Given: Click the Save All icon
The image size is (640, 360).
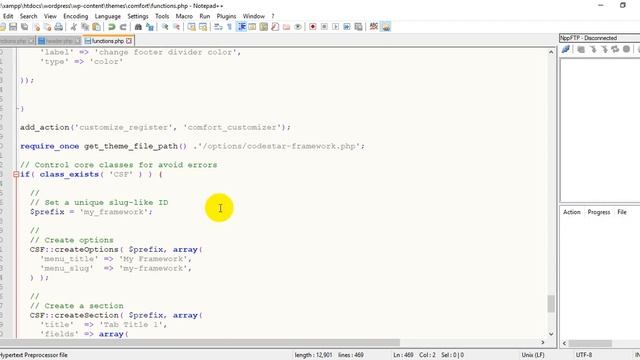Looking at the screenshot, I should pos(24,27).
